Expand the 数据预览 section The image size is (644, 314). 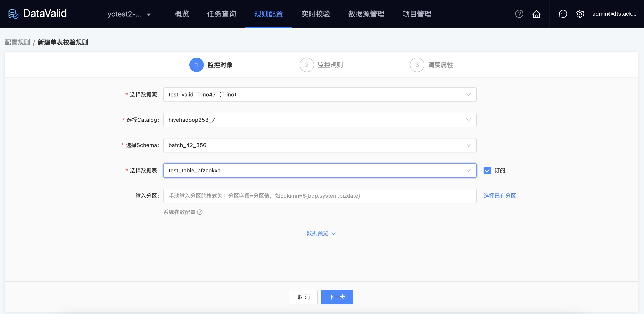click(x=321, y=233)
